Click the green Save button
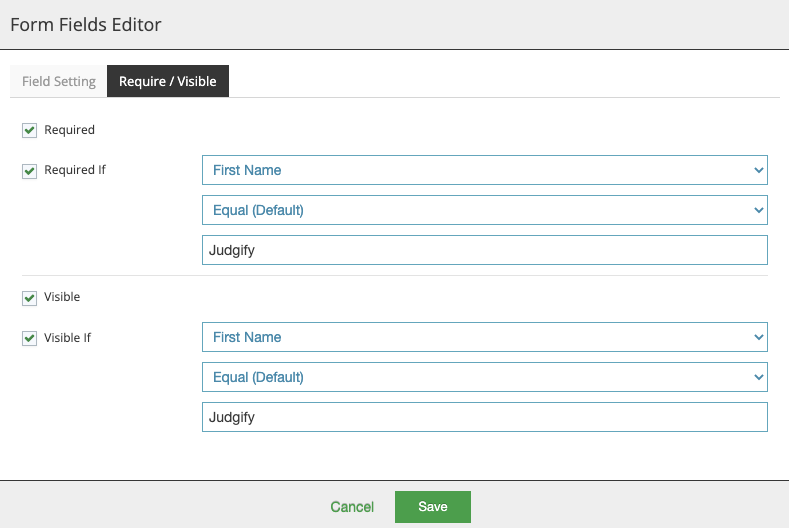The width and height of the screenshot is (789, 528). click(x=433, y=507)
